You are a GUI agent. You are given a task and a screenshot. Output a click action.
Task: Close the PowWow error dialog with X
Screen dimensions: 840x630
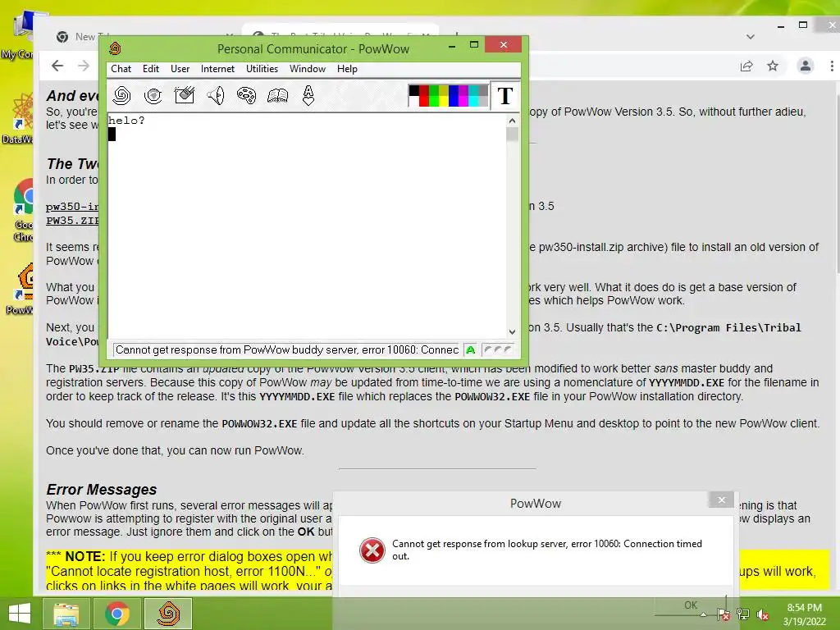tap(722, 500)
